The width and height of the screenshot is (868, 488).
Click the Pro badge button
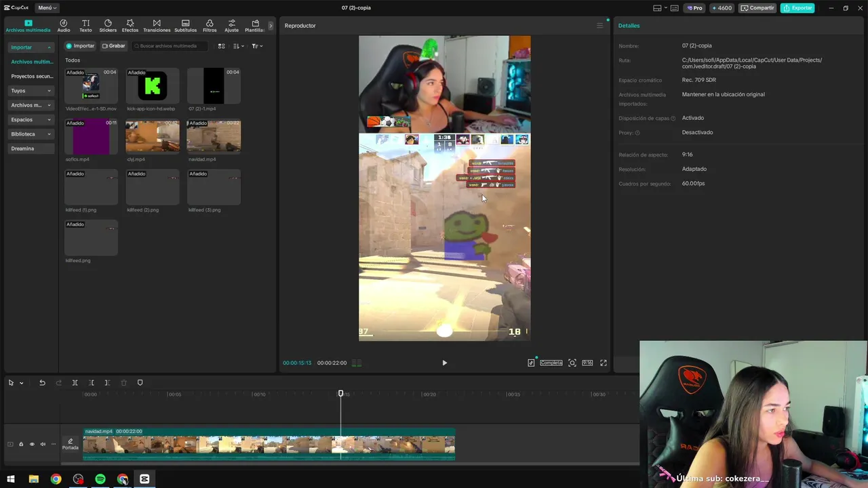point(694,8)
